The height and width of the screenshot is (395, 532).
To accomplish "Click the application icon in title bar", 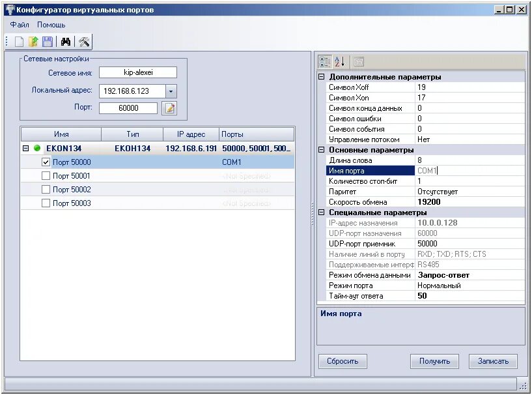I will coord(10,10).
